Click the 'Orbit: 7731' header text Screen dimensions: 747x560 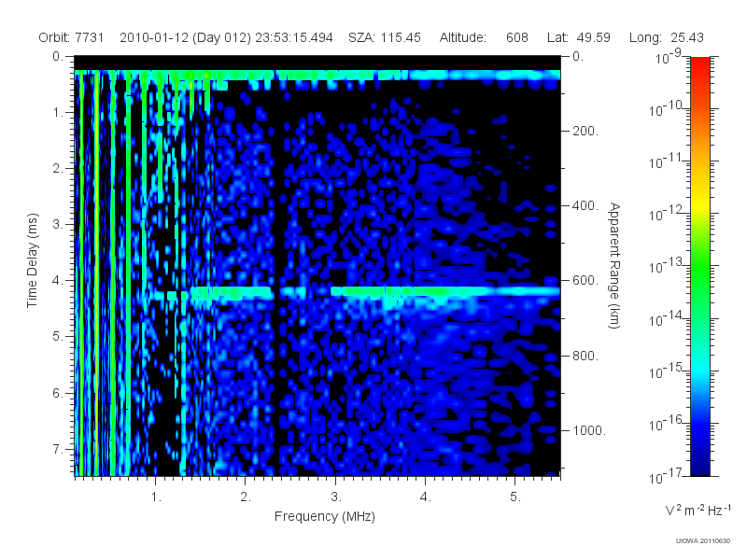point(71,37)
